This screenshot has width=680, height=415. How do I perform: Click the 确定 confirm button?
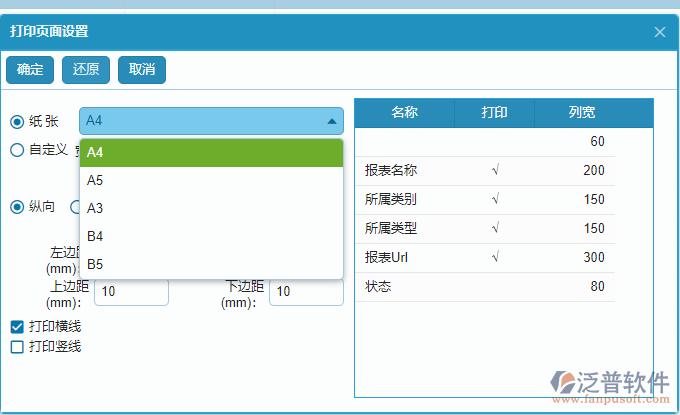click(x=30, y=70)
